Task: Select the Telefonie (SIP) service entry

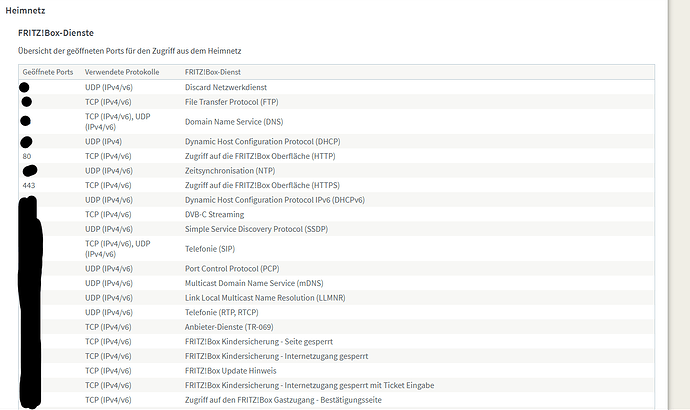Action: click(x=213, y=249)
